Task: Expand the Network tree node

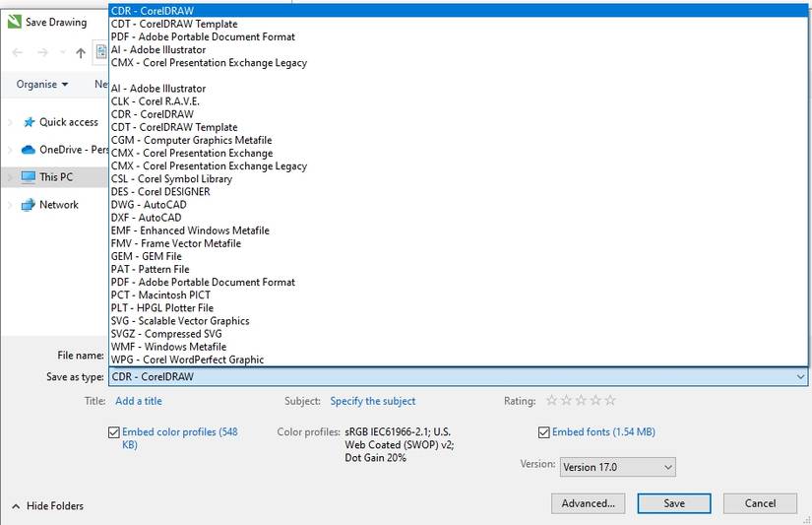Action: [10, 205]
